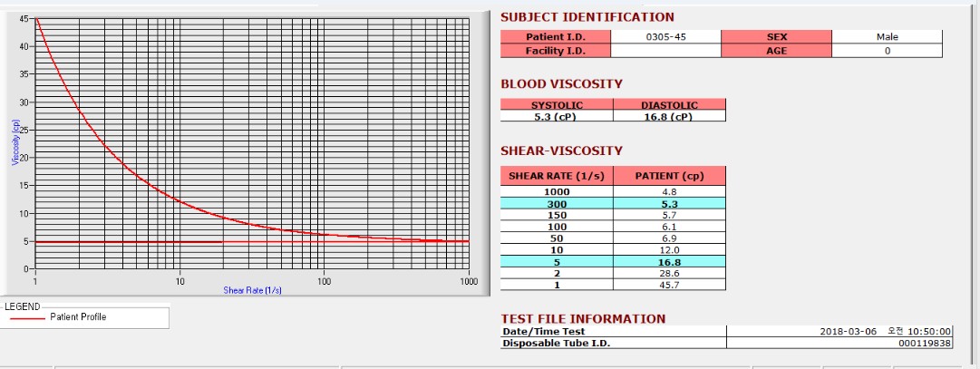Click the patient value 45.7 cell

coord(669,285)
